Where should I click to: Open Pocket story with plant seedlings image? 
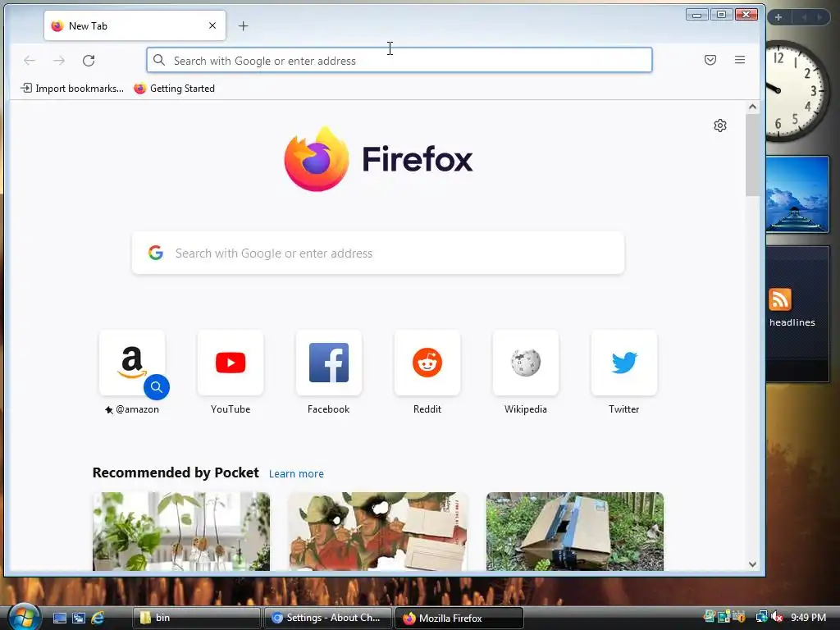(181, 532)
